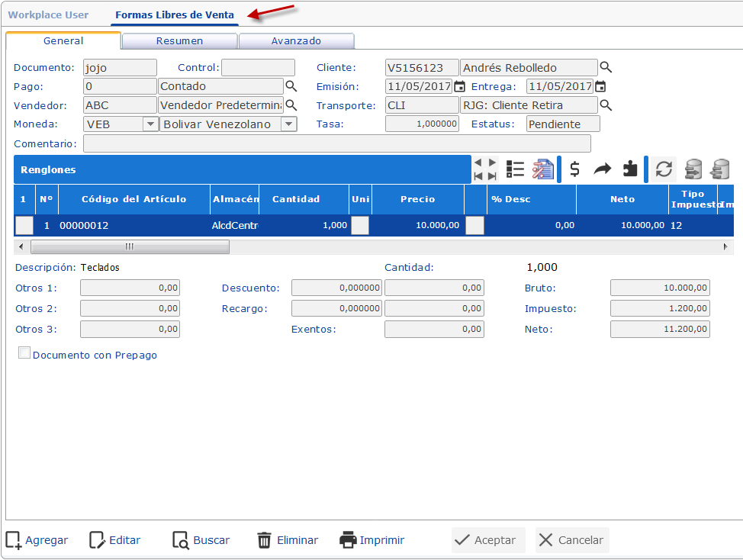Click the refresh arrows icon
Image resolution: width=743 pixels, height=560 pixels.
(664, 169)
